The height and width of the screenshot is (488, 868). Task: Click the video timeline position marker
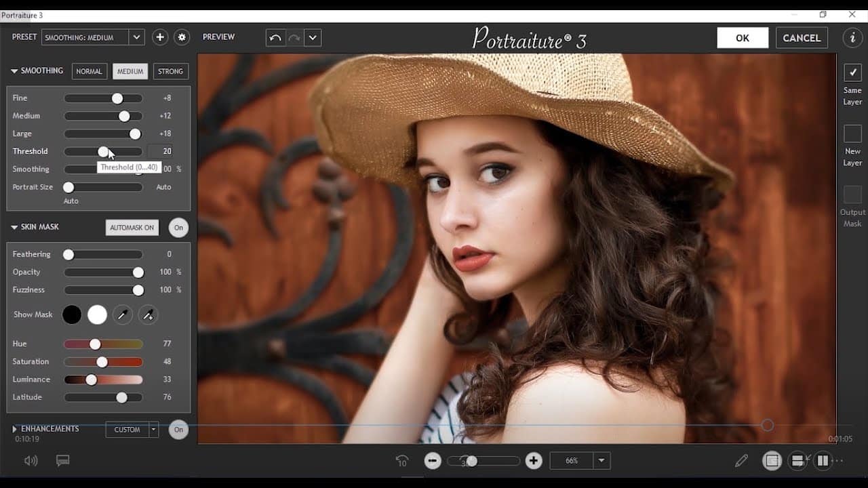767,425
